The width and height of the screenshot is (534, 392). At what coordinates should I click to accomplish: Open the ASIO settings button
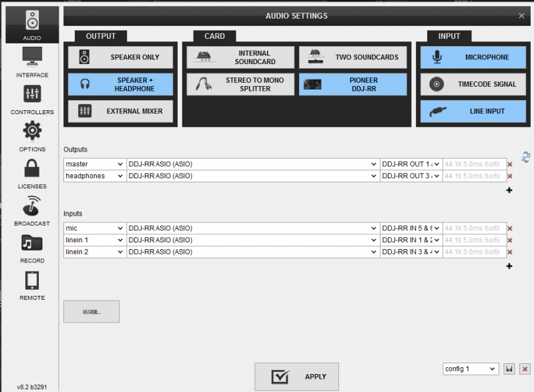91,312
